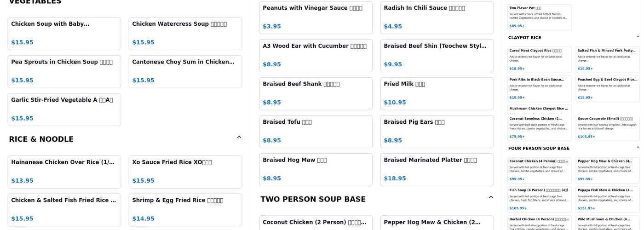
Task: Select Chicken Watercress Soup item
Action: [x=185, y=33]
